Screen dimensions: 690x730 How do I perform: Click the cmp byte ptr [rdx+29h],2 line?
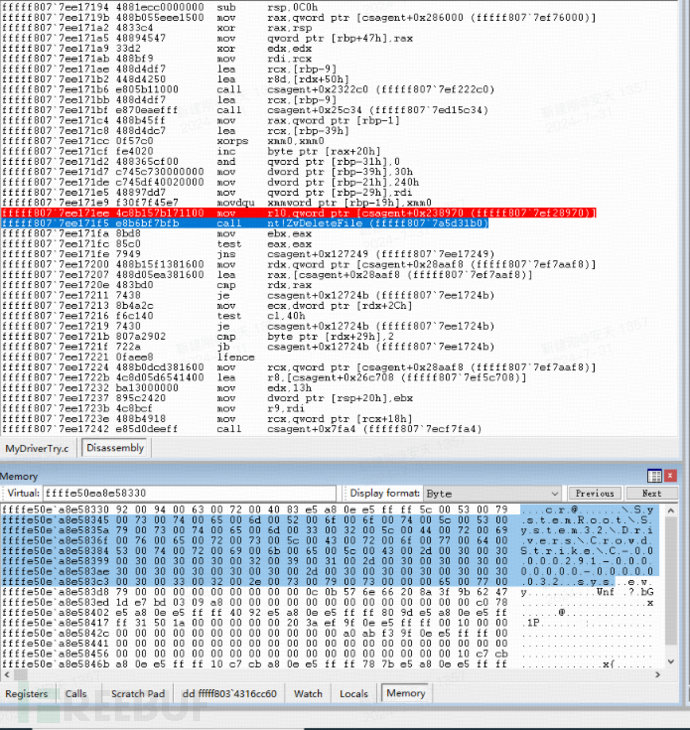[x=197, y=336]
